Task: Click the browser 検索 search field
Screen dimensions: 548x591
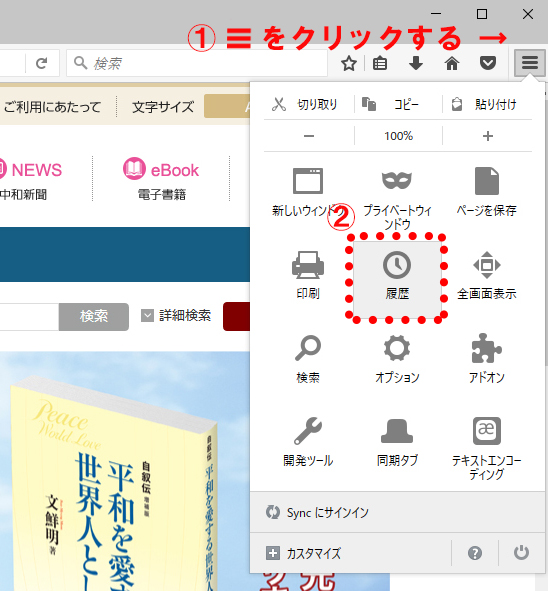Action: (197, 63)
